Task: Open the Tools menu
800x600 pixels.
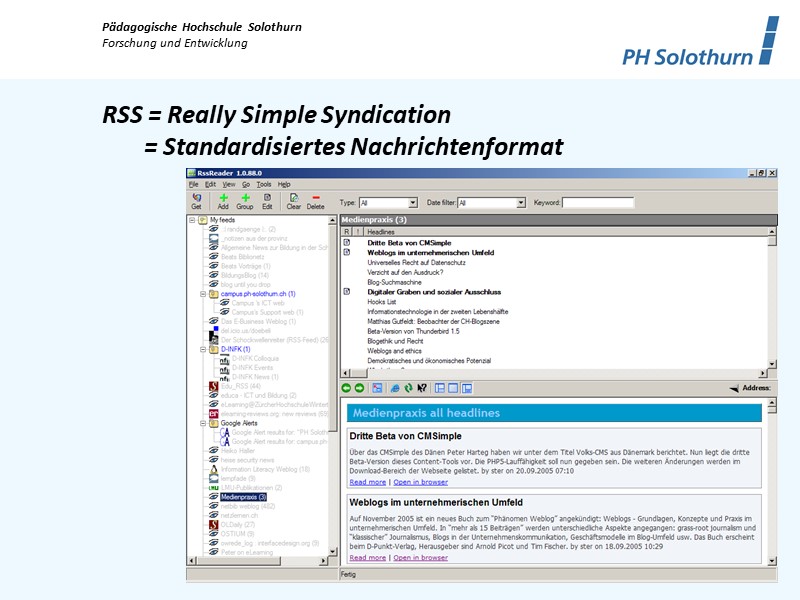Action: pyautogui.click(x=264, y=185)
